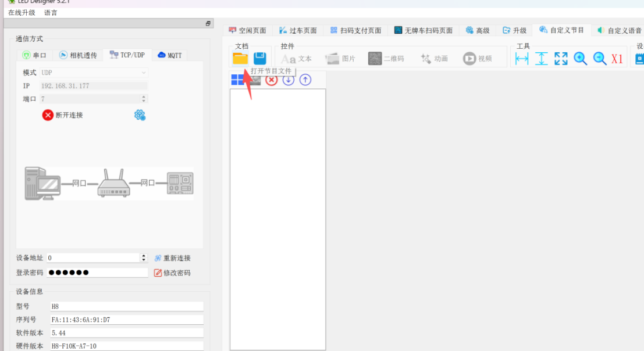Screen dimensions: 644x351
Task: Move item down with the circled down arrow
Action: 289,80
